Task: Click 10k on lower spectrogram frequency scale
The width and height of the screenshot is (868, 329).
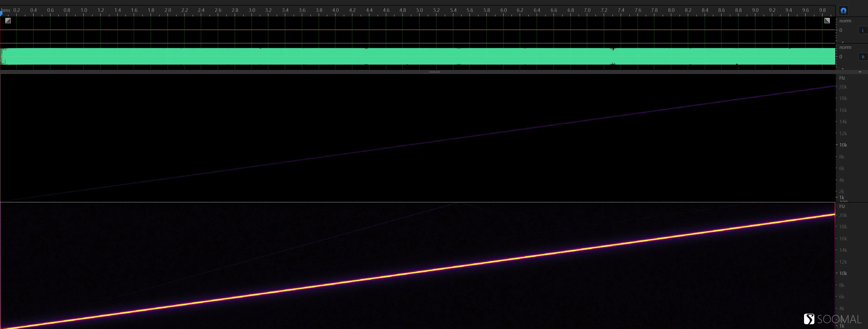Action: (x=843, y=273)
